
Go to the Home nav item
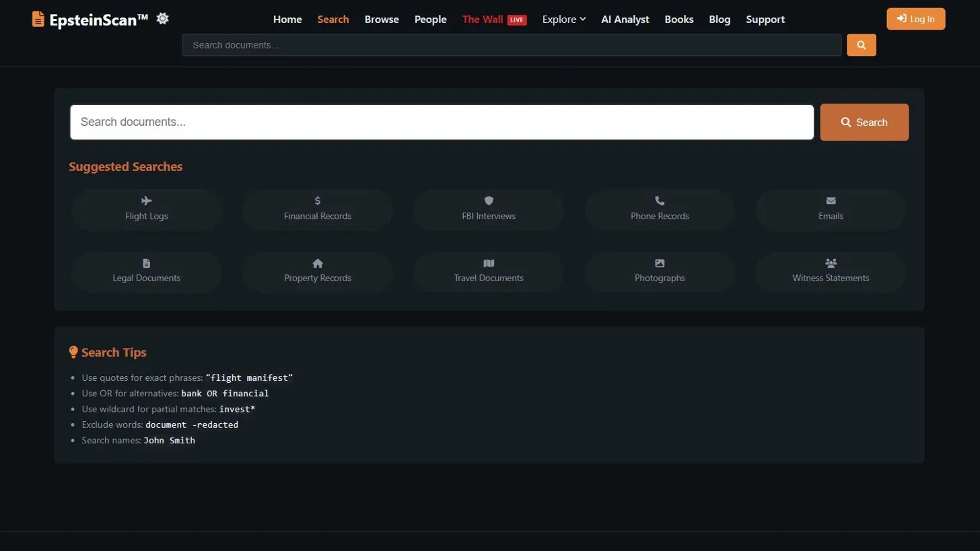tap(287, 20)
